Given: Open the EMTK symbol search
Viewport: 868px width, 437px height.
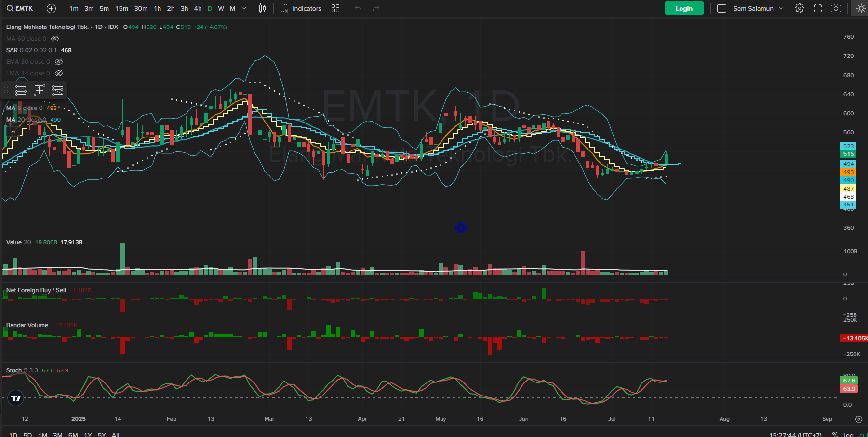Looking at the screenshot, I should point(20,8).
